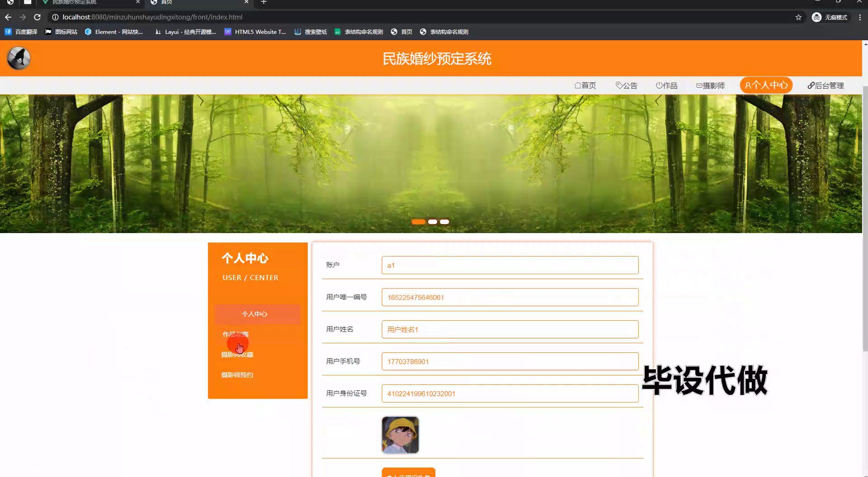Screen dimensions: 868x477
Task: Open the 百度翻译 bookmark
Action: [21, 32]
